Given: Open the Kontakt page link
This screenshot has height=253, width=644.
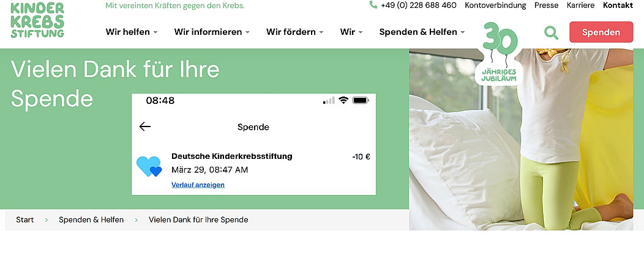Looking at the screenshot, I should [x=618, y=5].
